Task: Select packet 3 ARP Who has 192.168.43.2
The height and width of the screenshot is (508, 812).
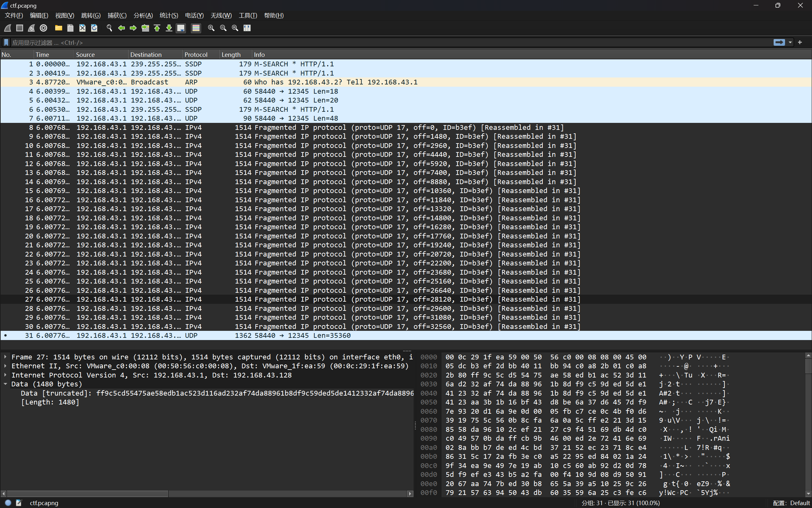Action: (406, 82)
